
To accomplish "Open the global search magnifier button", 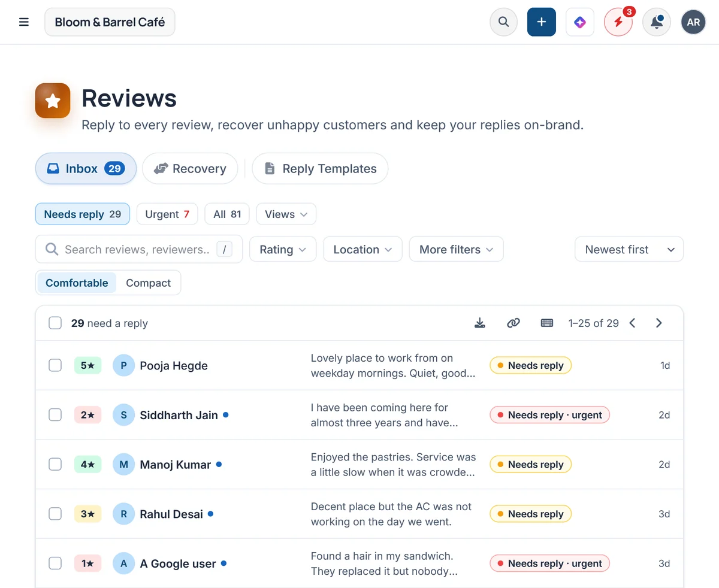I will 503,22.
